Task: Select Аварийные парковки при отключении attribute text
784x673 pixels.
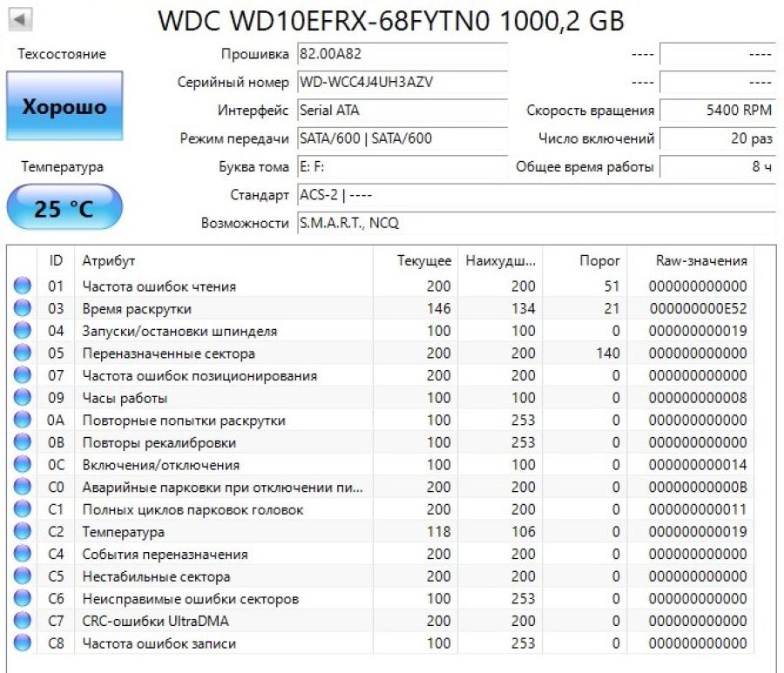Action: [222, 488]
